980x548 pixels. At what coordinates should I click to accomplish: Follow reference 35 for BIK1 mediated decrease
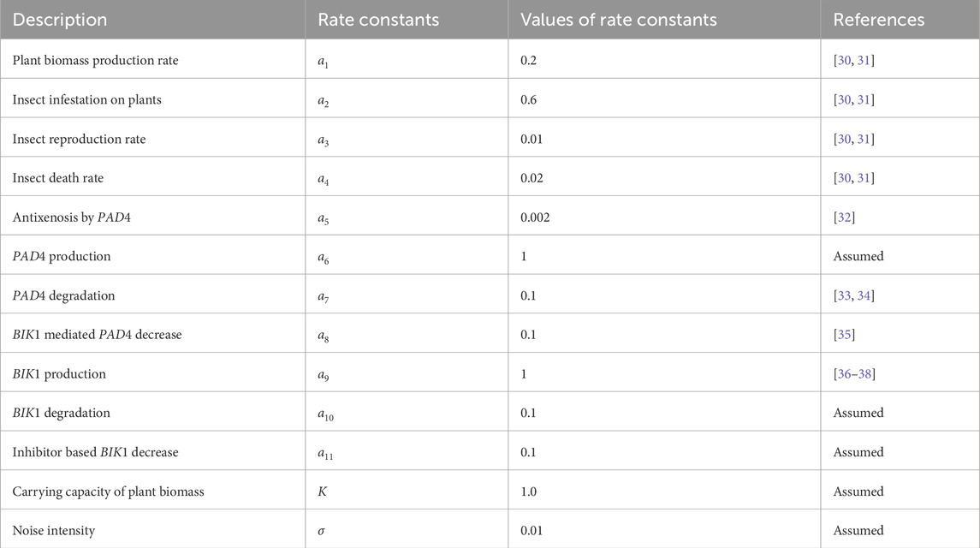point(844,335)
